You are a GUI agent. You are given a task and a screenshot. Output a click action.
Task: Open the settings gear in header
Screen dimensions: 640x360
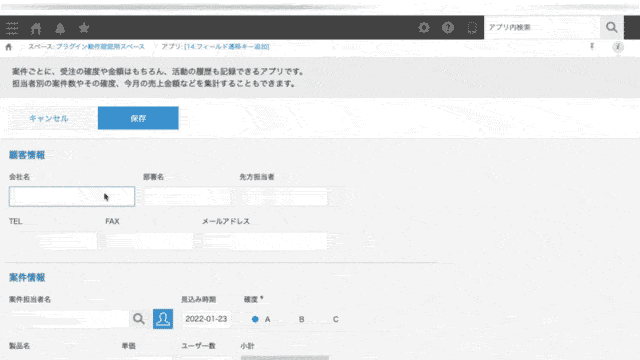424,27
